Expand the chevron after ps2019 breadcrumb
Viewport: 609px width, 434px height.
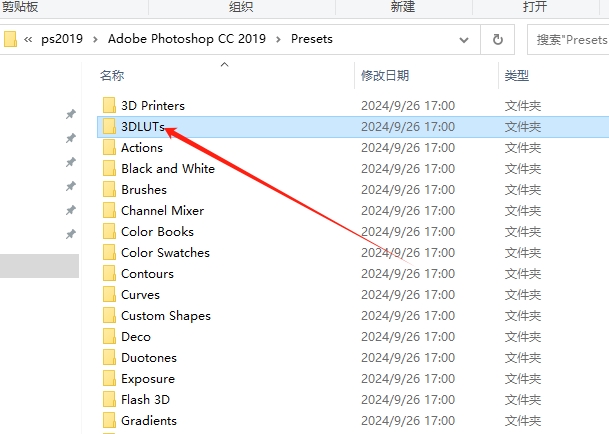pyautogui.click(x=95, y=39)
